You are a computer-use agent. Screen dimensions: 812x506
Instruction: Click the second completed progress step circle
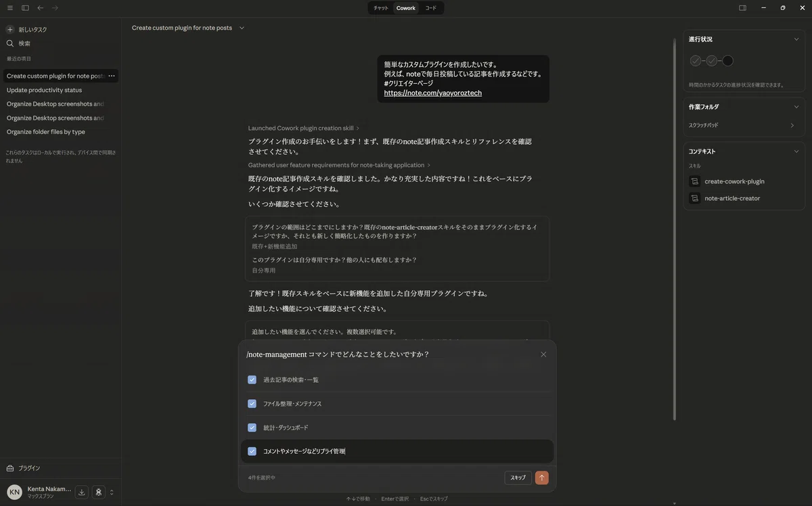tap(712, 61)
